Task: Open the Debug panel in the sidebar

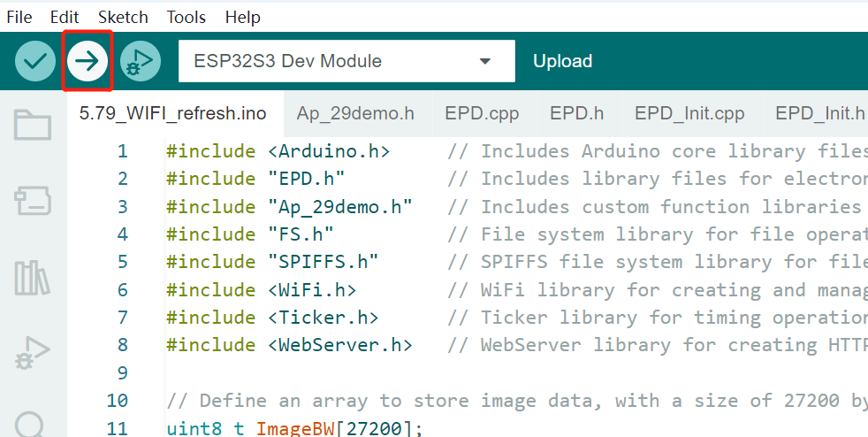Action: 32,353
